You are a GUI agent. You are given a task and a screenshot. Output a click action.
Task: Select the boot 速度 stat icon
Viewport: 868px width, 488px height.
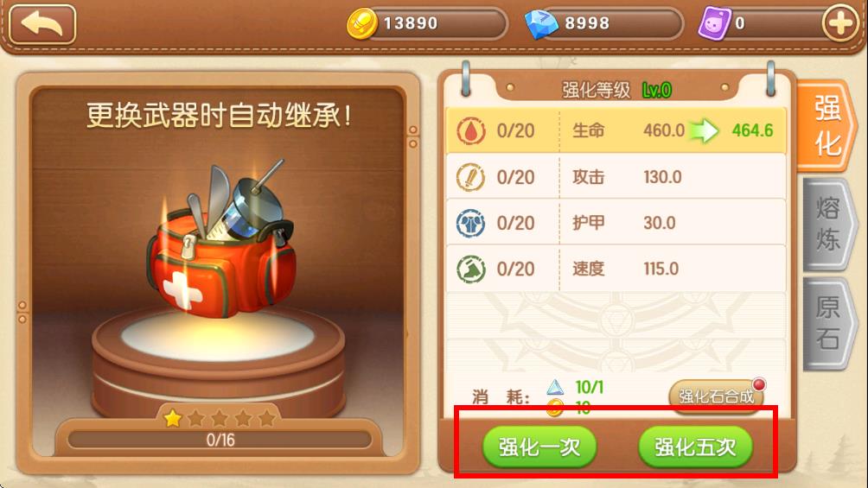pos(470,269)
